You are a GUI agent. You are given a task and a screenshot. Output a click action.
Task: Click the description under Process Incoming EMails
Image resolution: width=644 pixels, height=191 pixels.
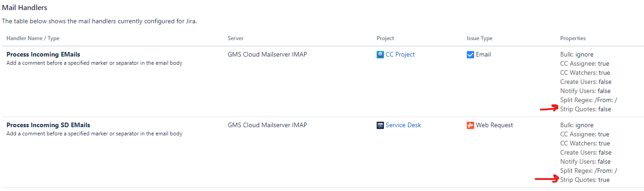[94, 63]
